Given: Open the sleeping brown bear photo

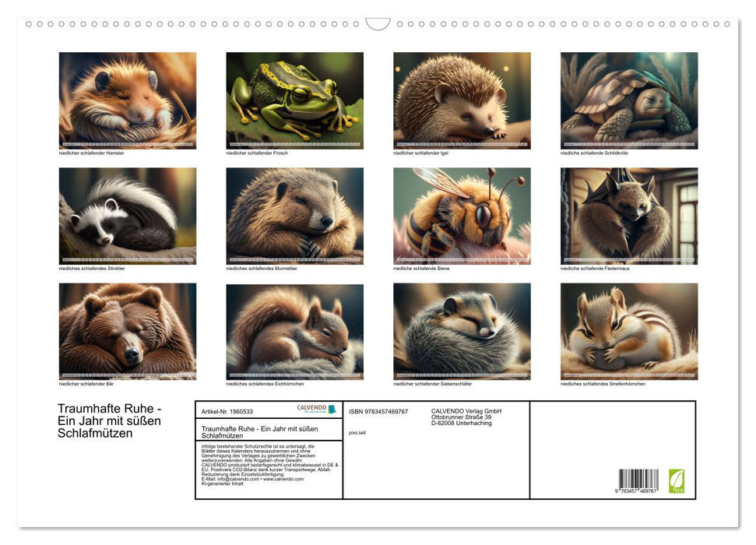Looking at the screenshot, I should click(128, 331).
